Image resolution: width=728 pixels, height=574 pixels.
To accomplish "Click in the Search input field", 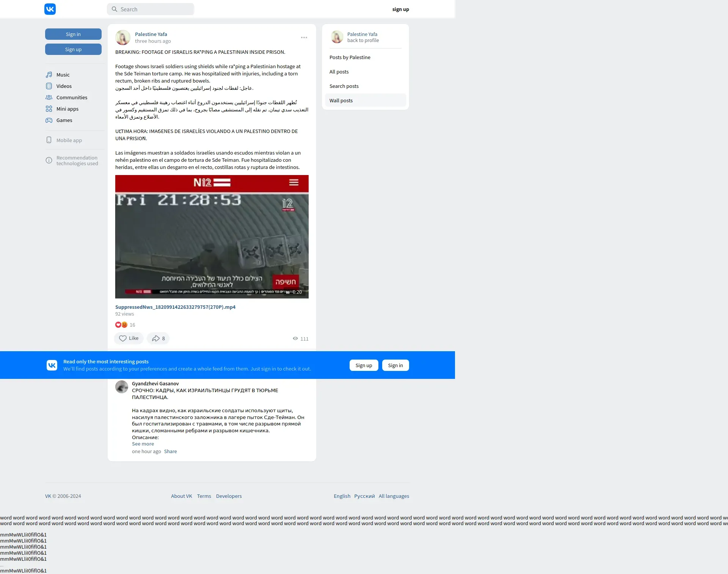I will coord(155,9).
